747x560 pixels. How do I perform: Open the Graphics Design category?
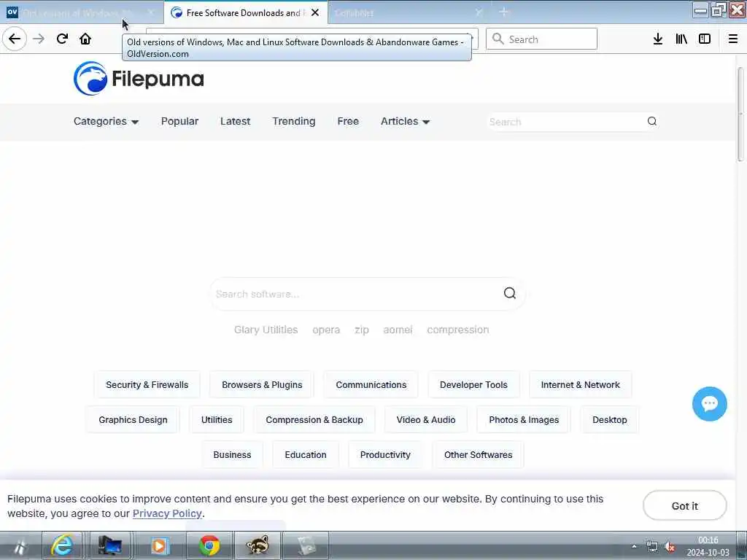click(x=133, y=420)
